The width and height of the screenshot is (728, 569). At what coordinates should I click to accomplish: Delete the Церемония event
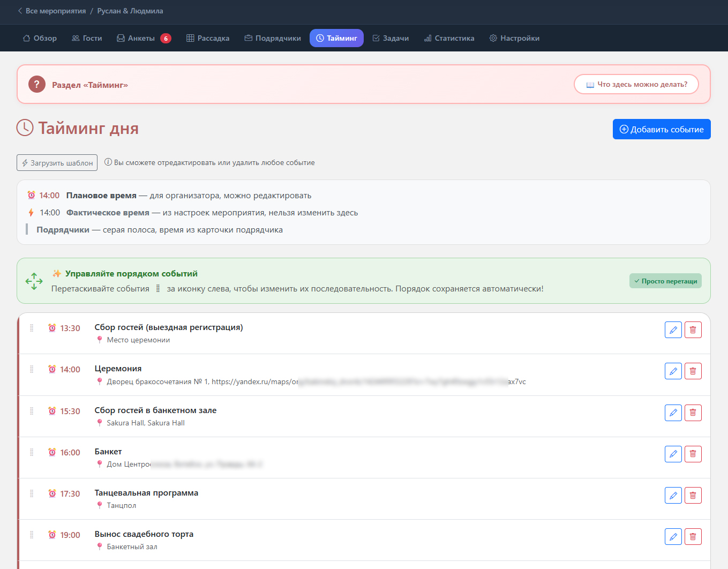point(693,371)
